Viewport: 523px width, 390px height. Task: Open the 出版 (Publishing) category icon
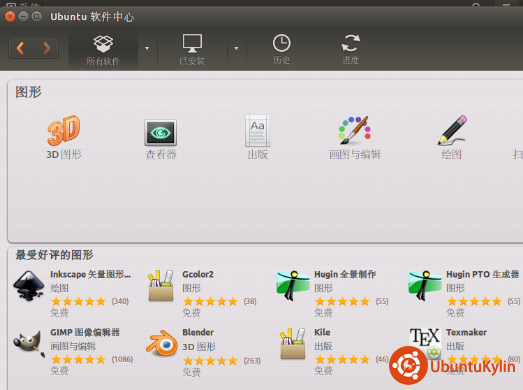[257, 131]
